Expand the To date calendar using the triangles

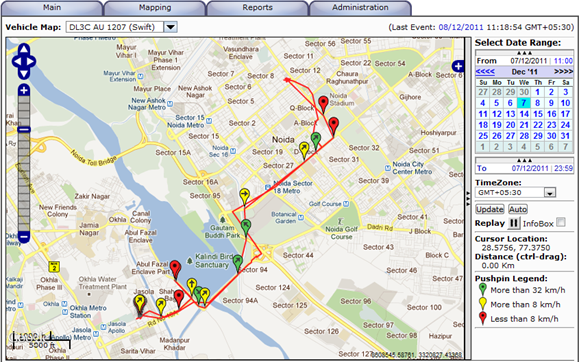[x=524, y=160]
